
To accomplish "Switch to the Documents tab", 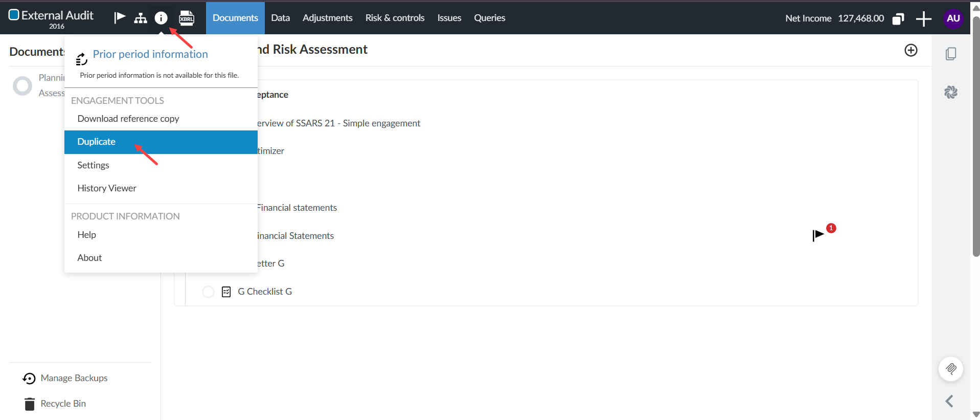I will [x=235, y=18].
